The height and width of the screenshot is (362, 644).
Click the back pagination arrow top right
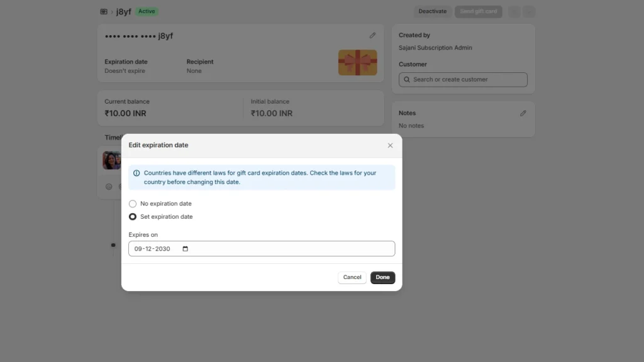point(514,11)
